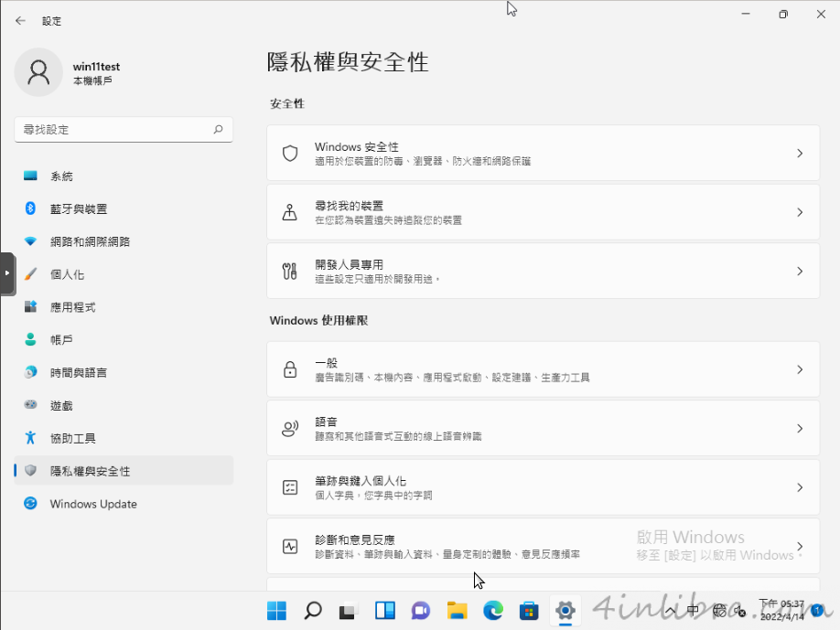Go to 協助工具 settings
Image resolution: width=840 pixels, height=630 pixels.
[x=124, y=438]
